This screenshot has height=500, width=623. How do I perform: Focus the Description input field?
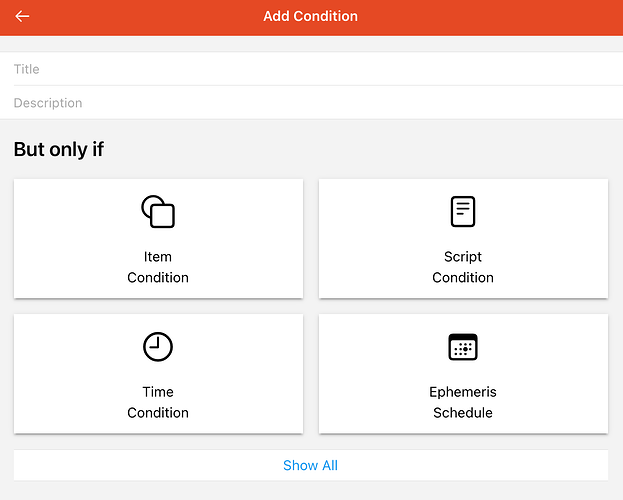click(311, 103)
